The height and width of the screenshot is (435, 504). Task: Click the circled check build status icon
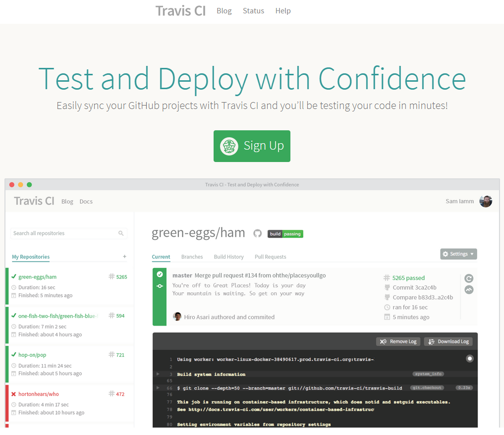point(160,274)
